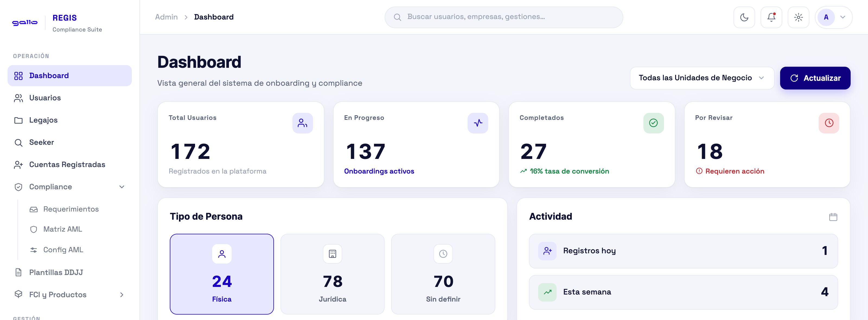Viewport: 868px width, 320px height.
Task: Select the Jurídica persona card
Action: coord(332,274)
